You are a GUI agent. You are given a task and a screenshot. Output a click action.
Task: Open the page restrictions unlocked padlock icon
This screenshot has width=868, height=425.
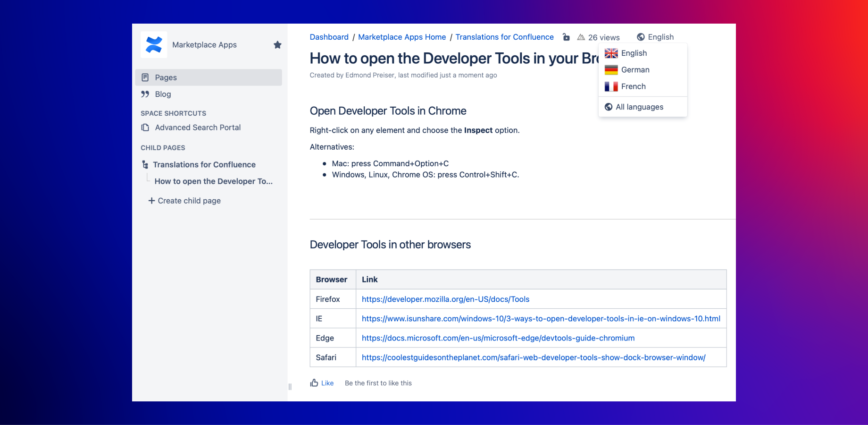[566, 37]
